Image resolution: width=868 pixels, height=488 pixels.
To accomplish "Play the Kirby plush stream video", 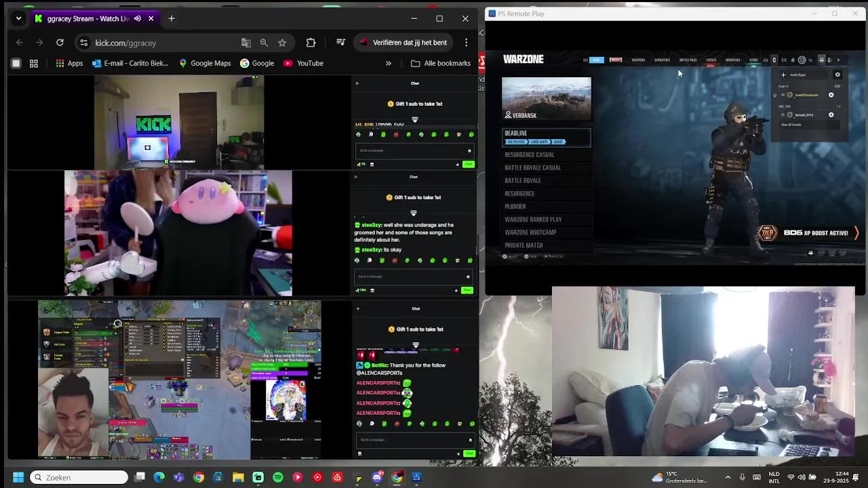I will tap(178, 233).
